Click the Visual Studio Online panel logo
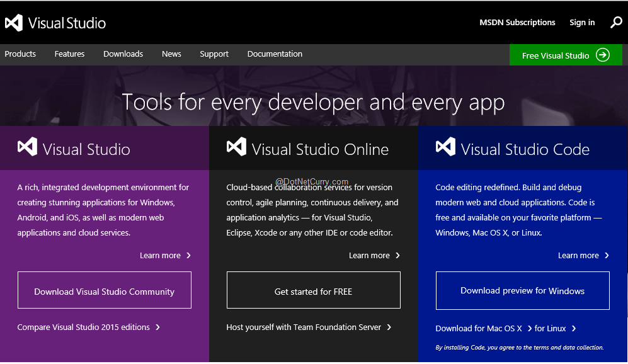The height and width of the screenshot is (364, 628). [x=236, y=147]
